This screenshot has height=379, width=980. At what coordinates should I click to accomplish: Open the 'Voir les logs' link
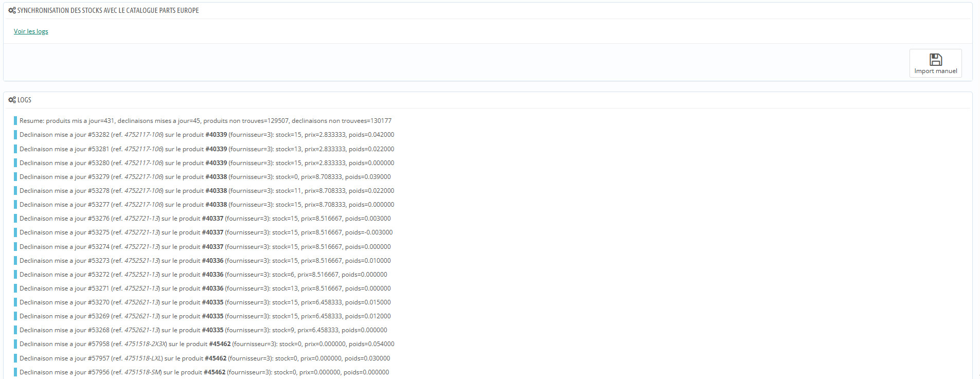(31, 31)
